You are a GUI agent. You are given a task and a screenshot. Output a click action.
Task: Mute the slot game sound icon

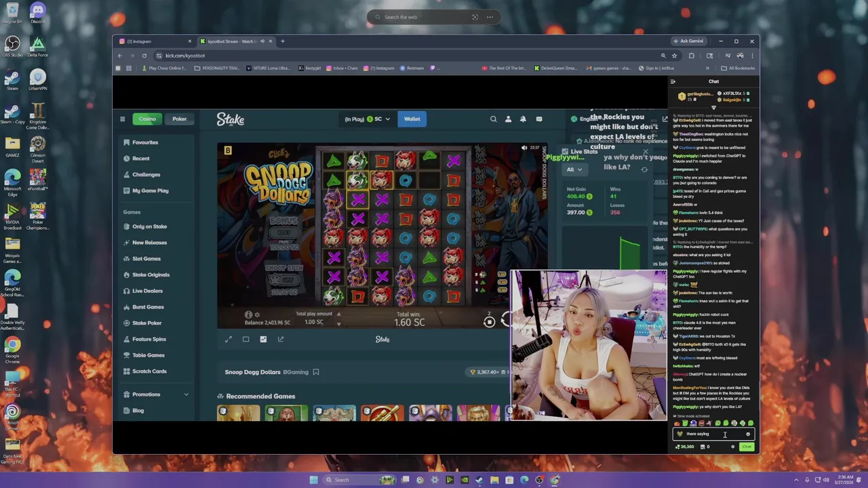[524, 147]
